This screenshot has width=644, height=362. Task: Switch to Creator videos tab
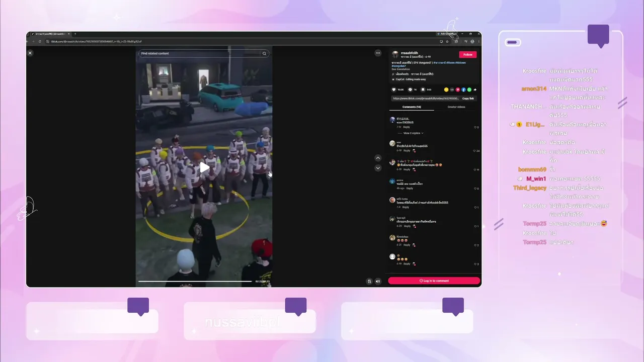(456, 107)
